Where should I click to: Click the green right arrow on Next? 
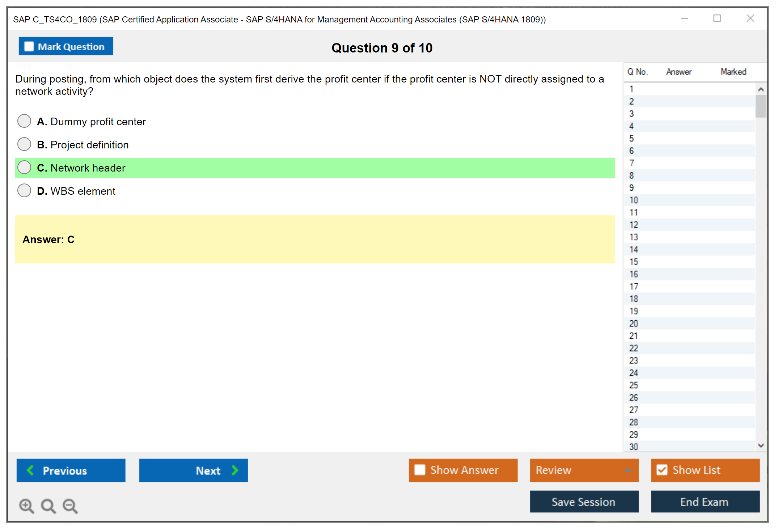point(235,470)
